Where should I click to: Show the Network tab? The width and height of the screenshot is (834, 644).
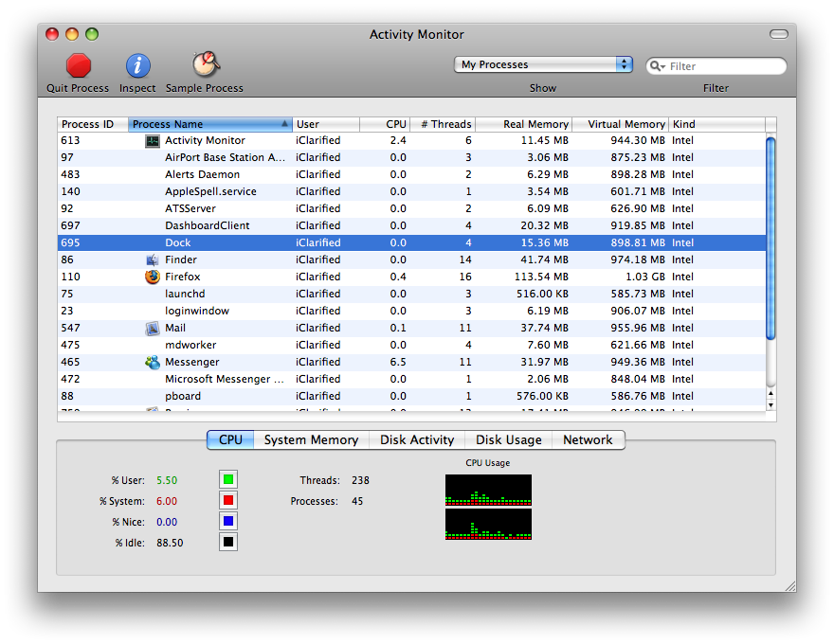point(588,439)
